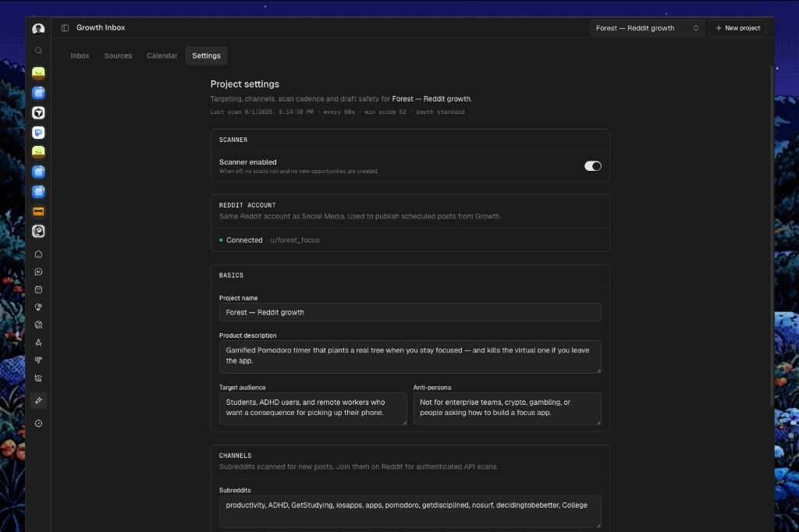Open the calendar icon in sidebar

38,289
